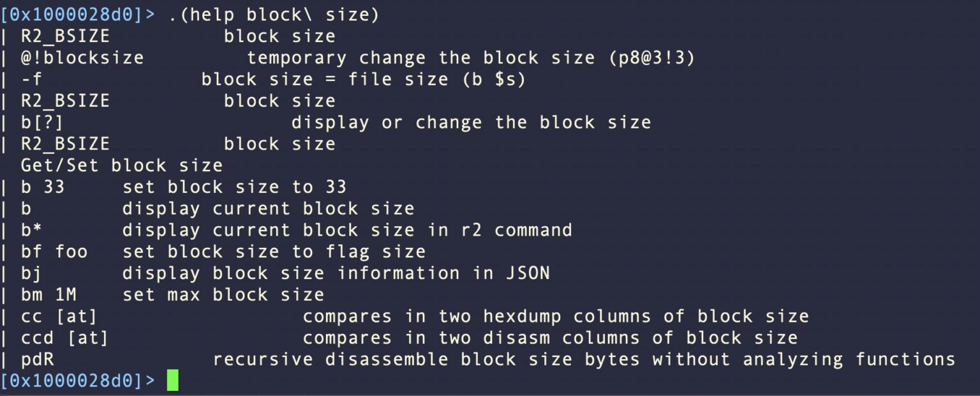Screen dimensions: 980x396
Task: Click the "Get/Set block size" heading
Action: (x=122, y=165)
